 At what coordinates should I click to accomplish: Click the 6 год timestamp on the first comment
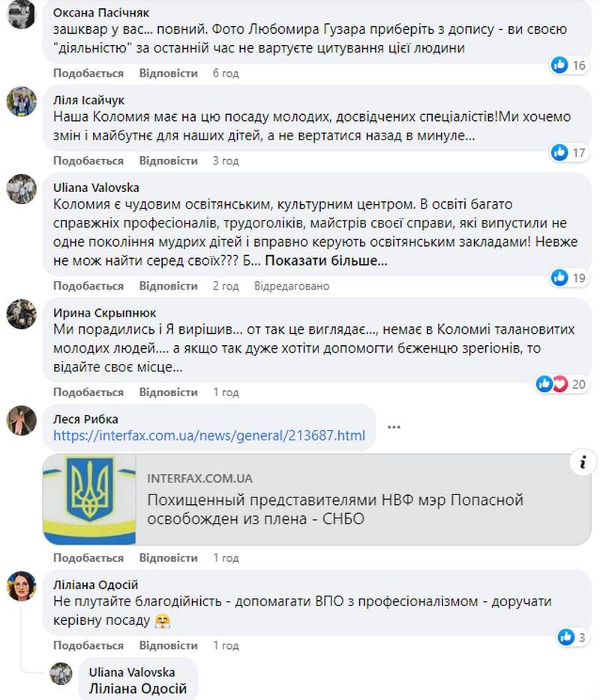[x=224, y=74]
